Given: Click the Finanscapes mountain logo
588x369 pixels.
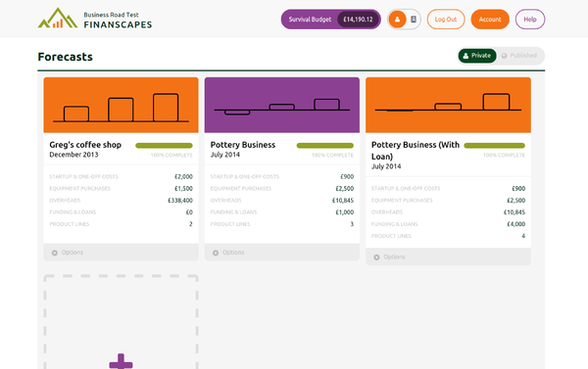Looking at the screenshot, I should (x=58, y=18).
